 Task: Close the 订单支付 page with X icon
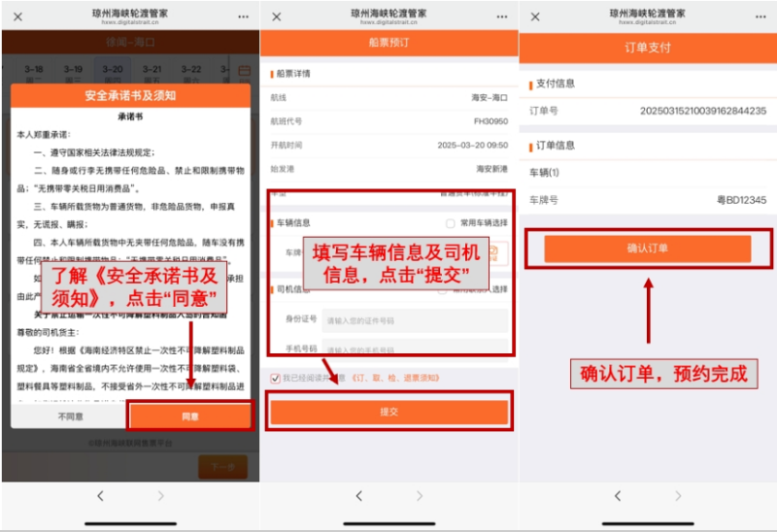point(536,17)
